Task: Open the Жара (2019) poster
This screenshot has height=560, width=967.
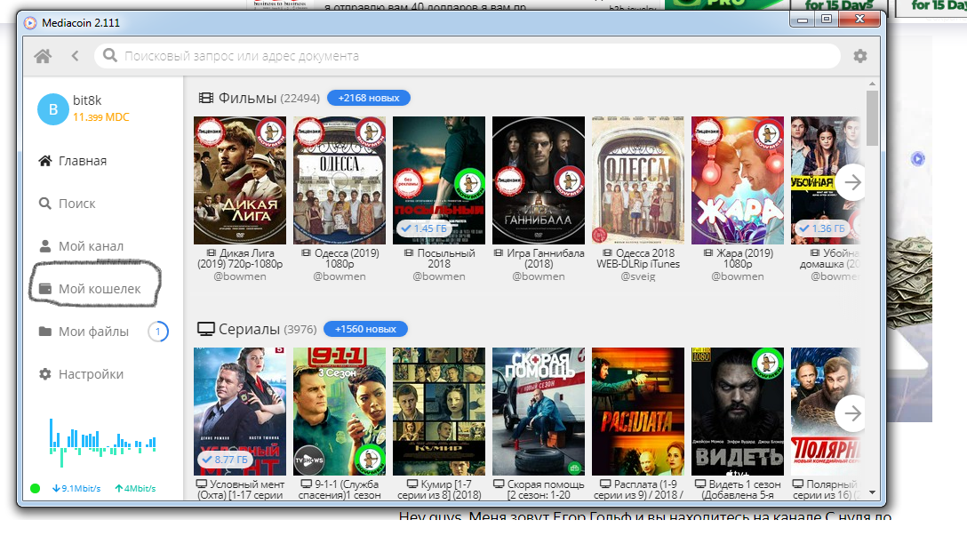Action: 738,180
